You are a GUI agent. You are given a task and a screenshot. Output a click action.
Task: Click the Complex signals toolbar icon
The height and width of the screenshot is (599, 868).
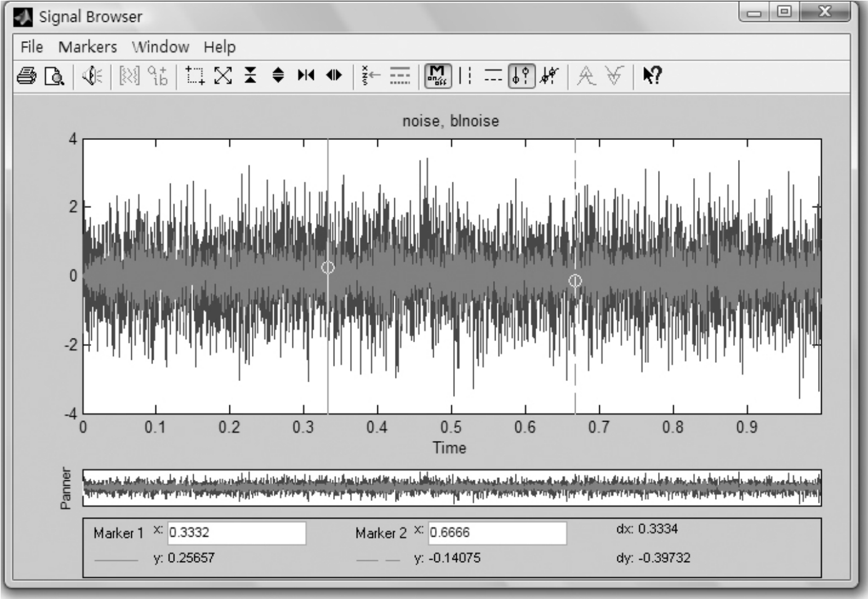tap(157, 76)
